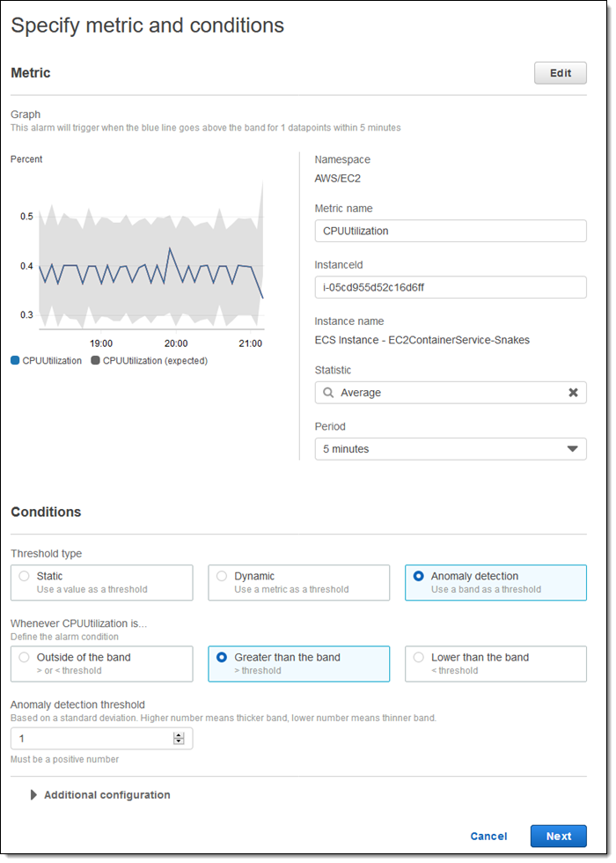616x863 pixels.
Task: Click the magnifying glass in the Statistic field
Action: point(328,392)
